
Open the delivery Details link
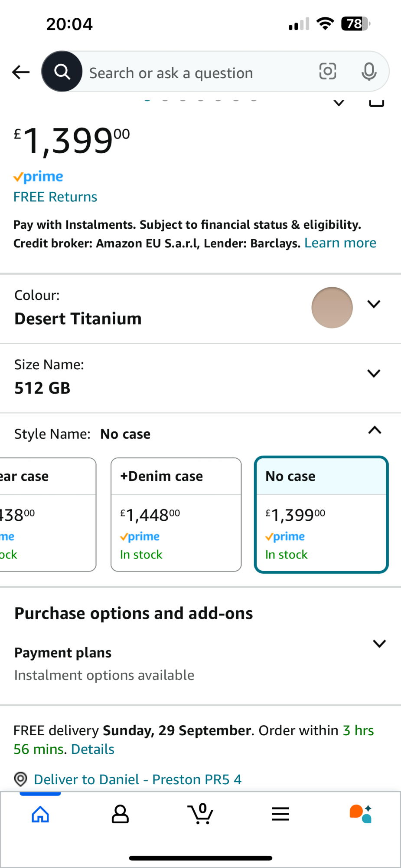click(x=93, y=750)
